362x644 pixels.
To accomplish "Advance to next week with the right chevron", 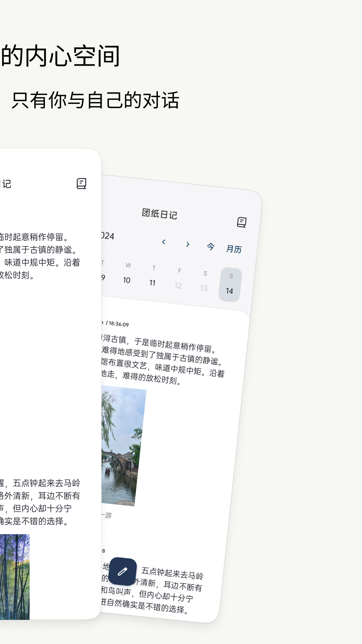I will [x=188, y=244].
